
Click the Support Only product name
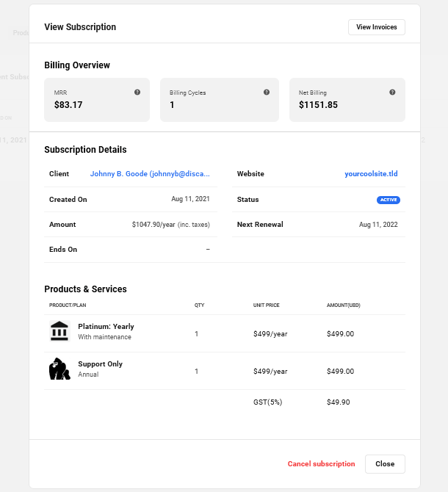coord(101,364)
